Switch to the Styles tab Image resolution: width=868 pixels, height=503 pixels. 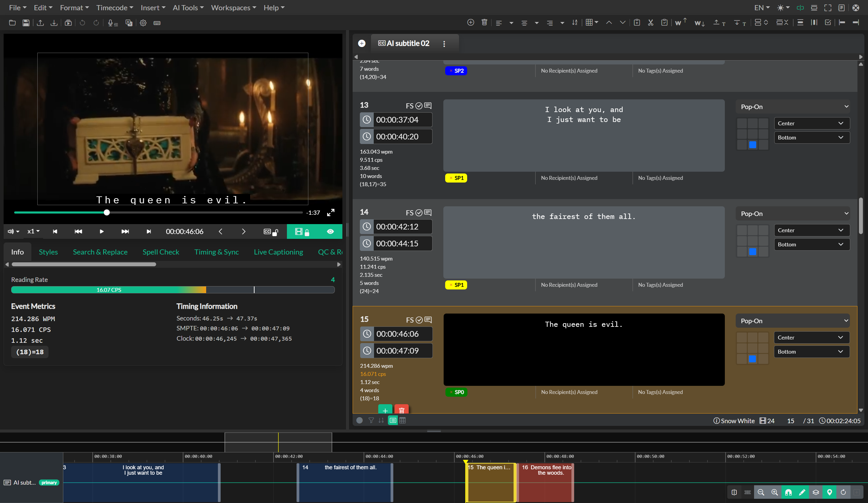click(48, 252)
